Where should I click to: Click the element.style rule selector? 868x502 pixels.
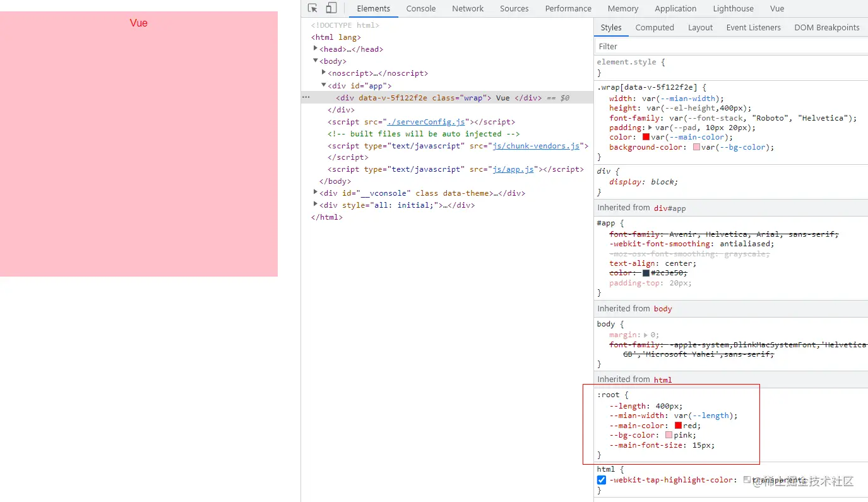tap(626, 62)
